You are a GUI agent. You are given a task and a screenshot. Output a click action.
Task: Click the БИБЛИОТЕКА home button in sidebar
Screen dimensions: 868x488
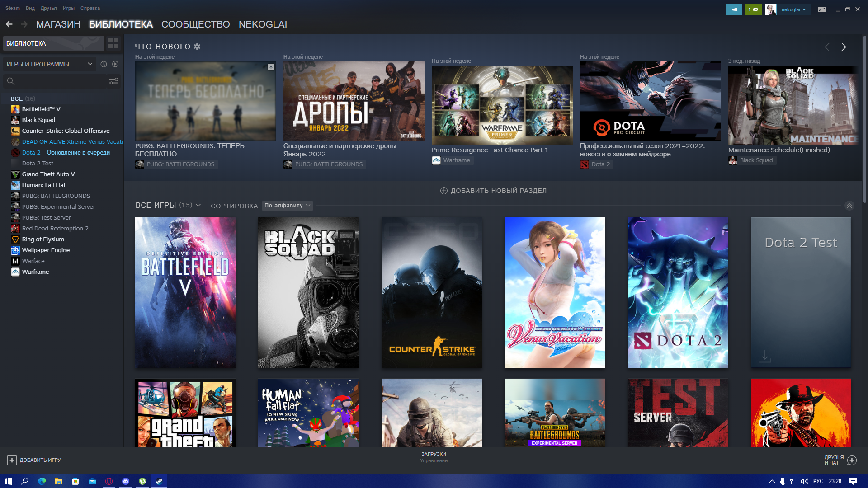point(54,43)
